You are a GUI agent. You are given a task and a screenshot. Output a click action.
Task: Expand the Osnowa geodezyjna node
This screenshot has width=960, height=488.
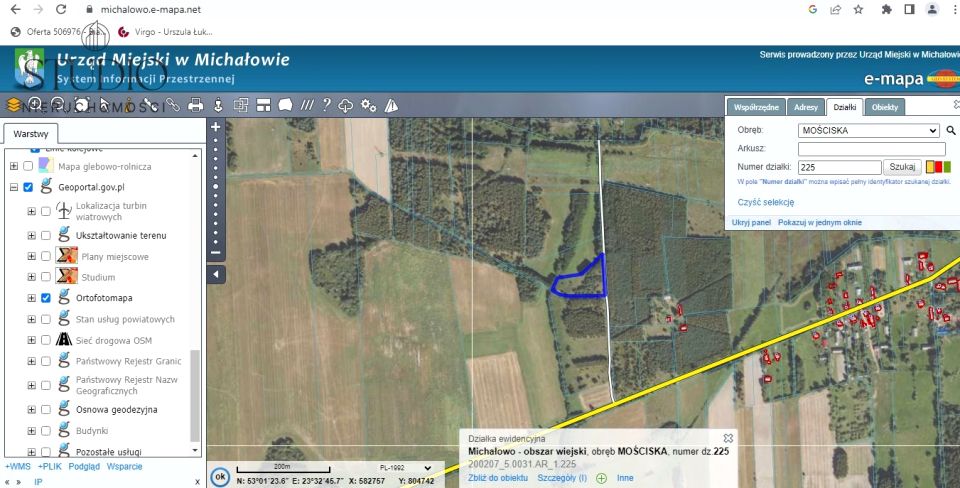pyautogui.click(x=31, y=410)
